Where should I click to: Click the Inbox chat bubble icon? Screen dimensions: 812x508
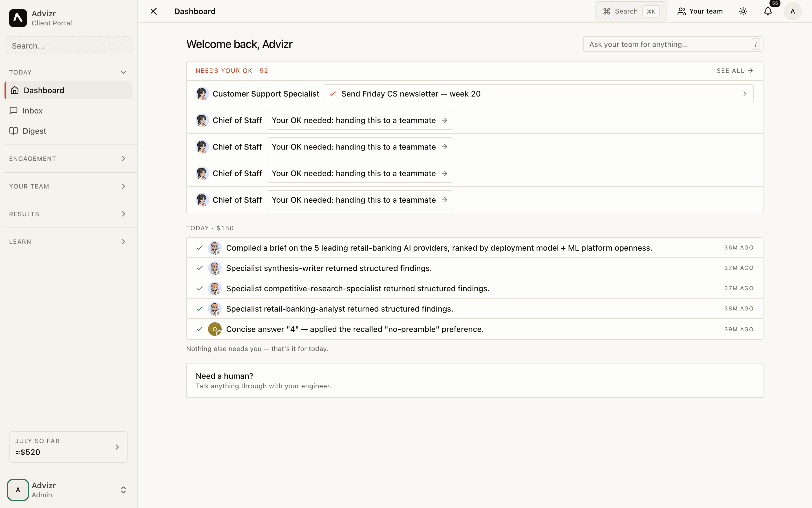pos(14,111)
